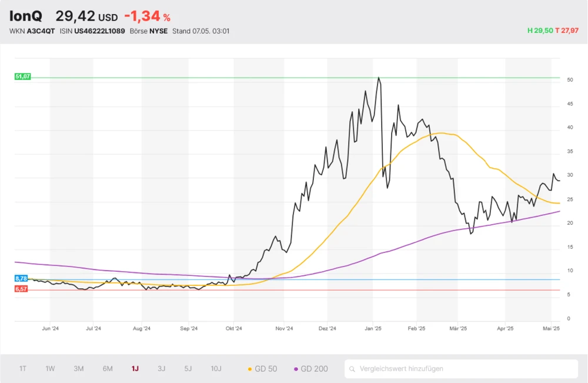Show the 3M chart period
This screenshot has height=383, width=588.
click(x=79, y=369)
